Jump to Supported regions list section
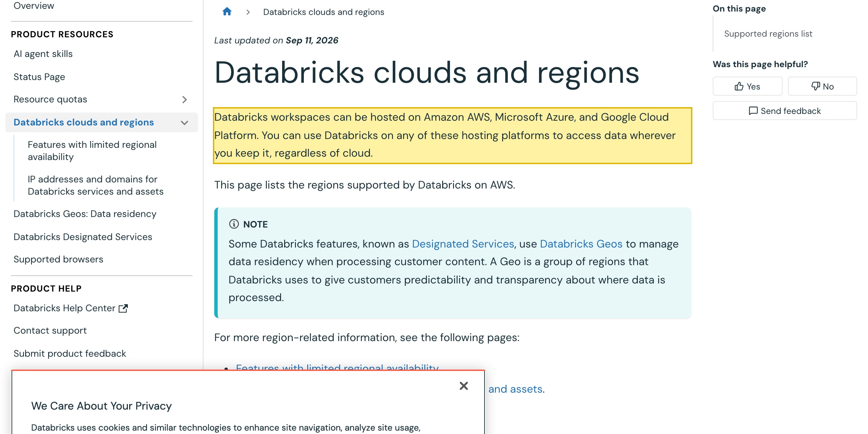Screen dimensions: 868x434 768,34
